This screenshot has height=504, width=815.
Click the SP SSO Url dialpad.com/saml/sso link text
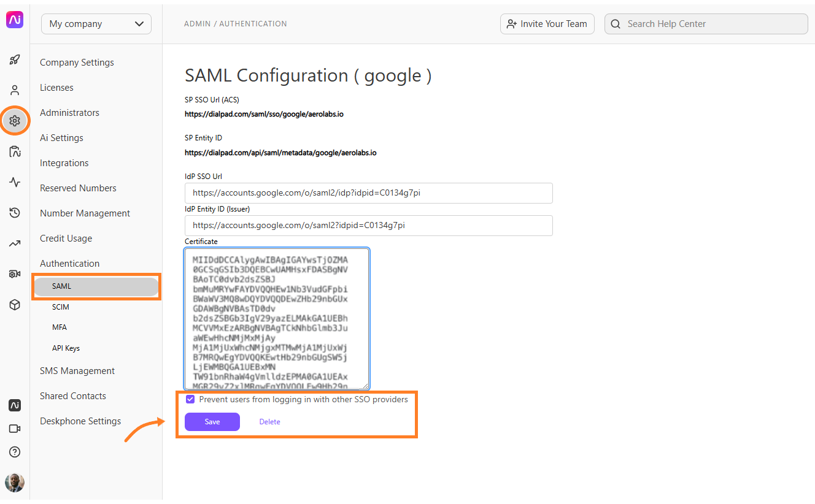point(264,114)
